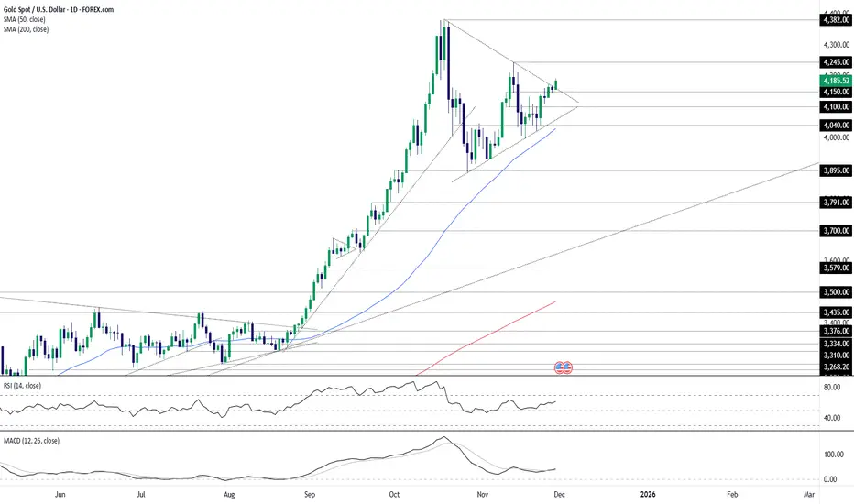The image size is (854, 504).
Task: Click the 3,376.00 price level label
Action: pos(836,331)
